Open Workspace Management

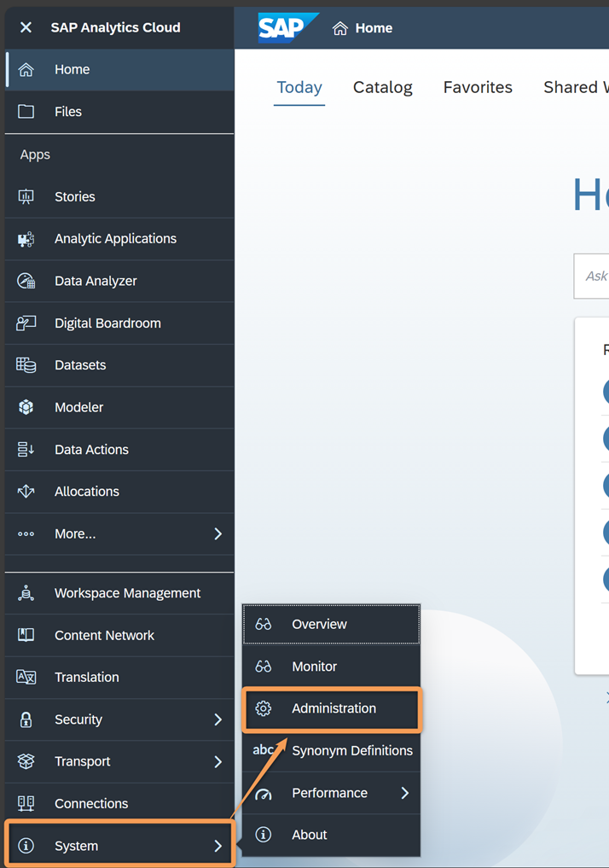pyautogui.click(x=119, y=593)
